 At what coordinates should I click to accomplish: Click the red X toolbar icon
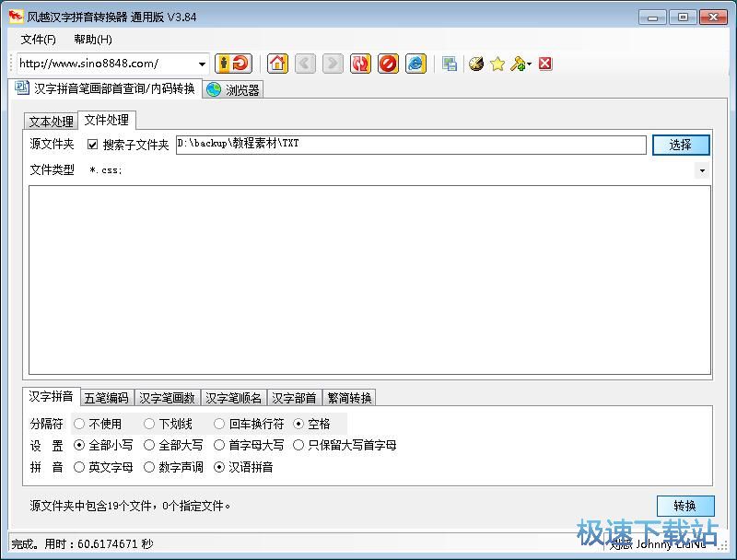pyautogui.click(x=545, y=64)
